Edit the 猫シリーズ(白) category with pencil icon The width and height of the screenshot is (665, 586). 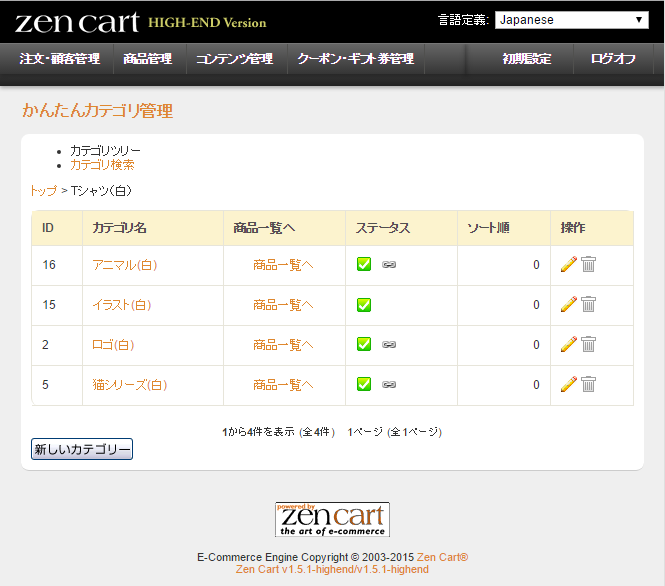click(568, 384)
